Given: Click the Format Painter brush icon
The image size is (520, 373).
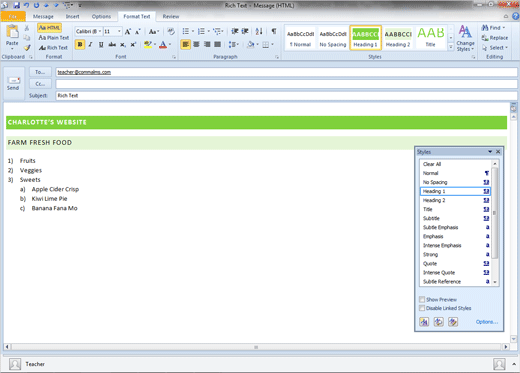Looking at the screenshot, I should click(27, 48).
